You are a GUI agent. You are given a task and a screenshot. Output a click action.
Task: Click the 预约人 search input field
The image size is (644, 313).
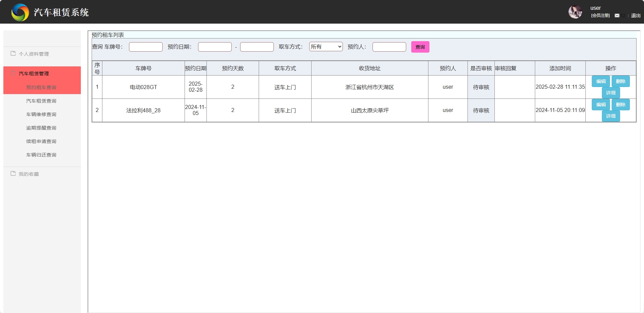pos(389,47)
